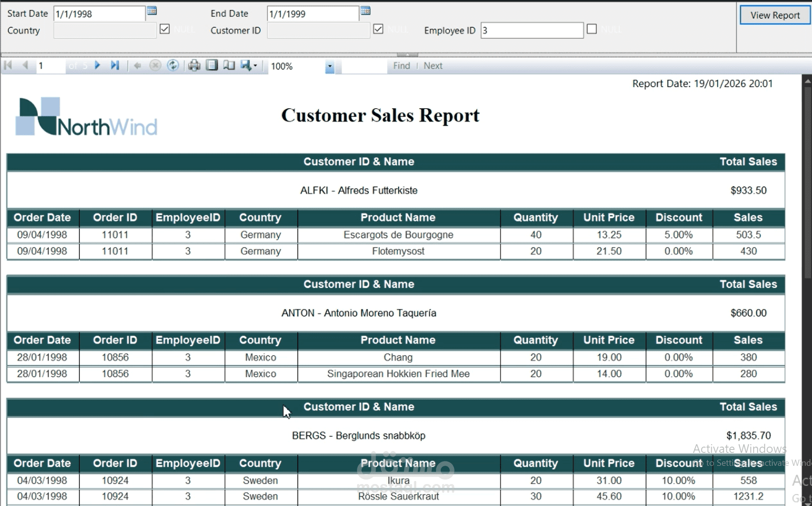Click the 13.25 unit price cell
The image size is (812, 506).
609,235
